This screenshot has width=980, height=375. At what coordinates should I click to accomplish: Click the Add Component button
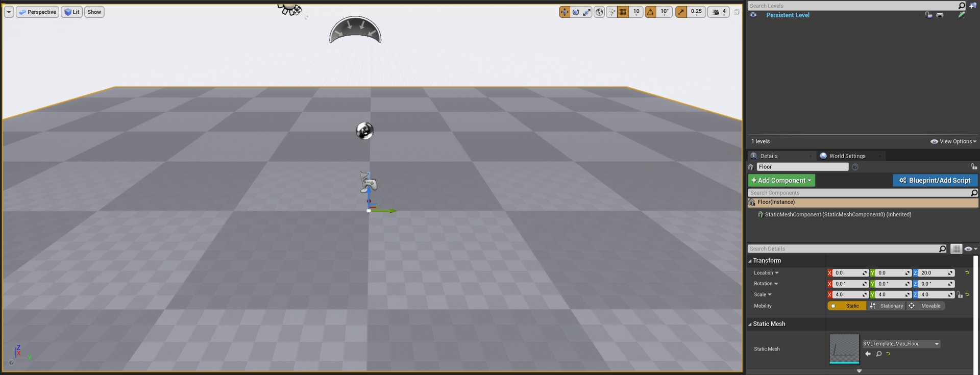click(781, 181)
